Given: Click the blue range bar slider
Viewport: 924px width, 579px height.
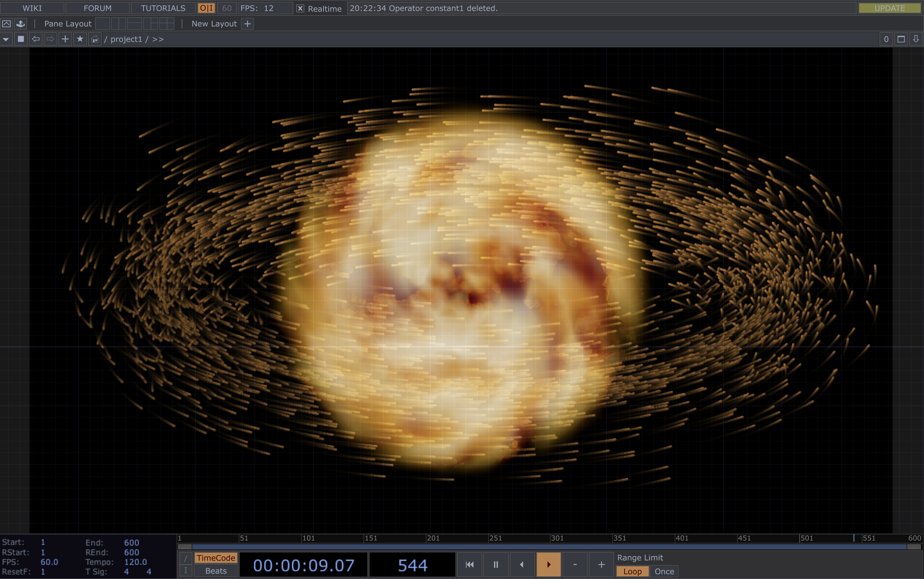Looking at the screenshot, I should click(x=549, y=547).
